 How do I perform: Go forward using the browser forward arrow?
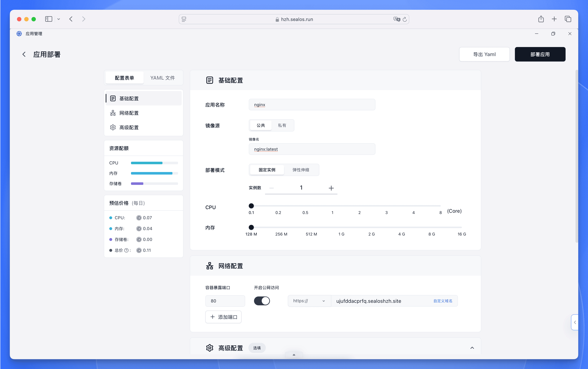pyautogui.click(x=84, y=19)
